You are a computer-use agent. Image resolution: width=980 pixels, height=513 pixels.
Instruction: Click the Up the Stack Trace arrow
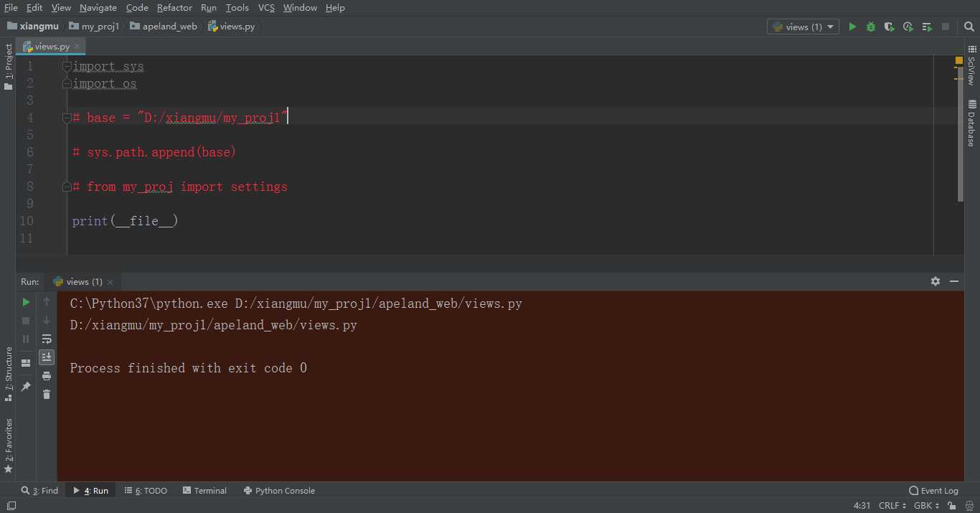coord(47,302)
